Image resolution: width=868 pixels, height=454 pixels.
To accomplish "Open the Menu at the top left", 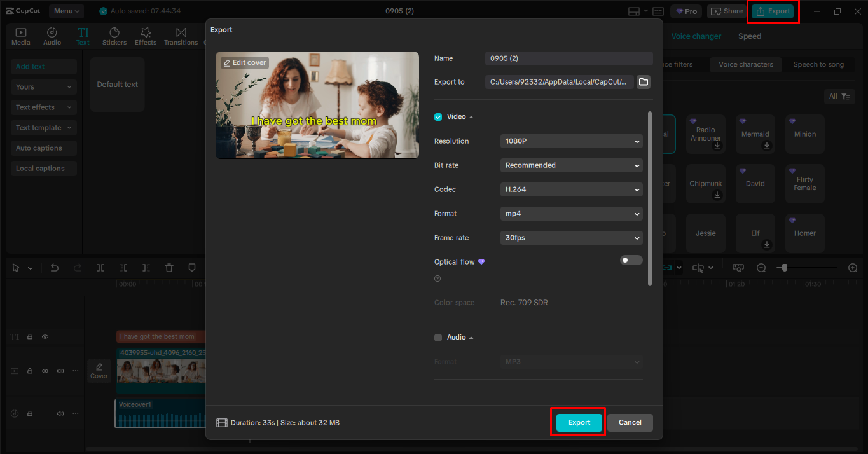I will (x=66, y=11).
